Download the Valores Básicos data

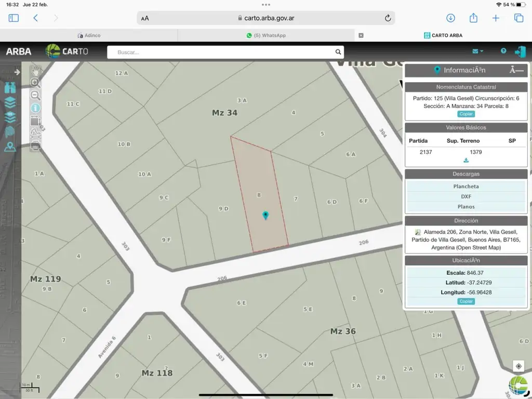pos(466,160)
